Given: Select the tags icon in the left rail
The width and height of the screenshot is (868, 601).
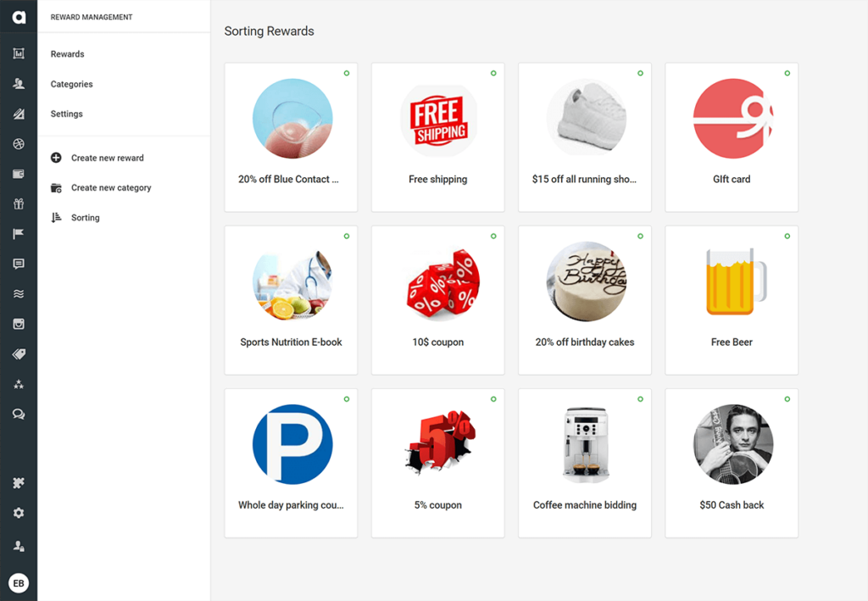Looking at the screenshot, I should (x=19, y=353).
